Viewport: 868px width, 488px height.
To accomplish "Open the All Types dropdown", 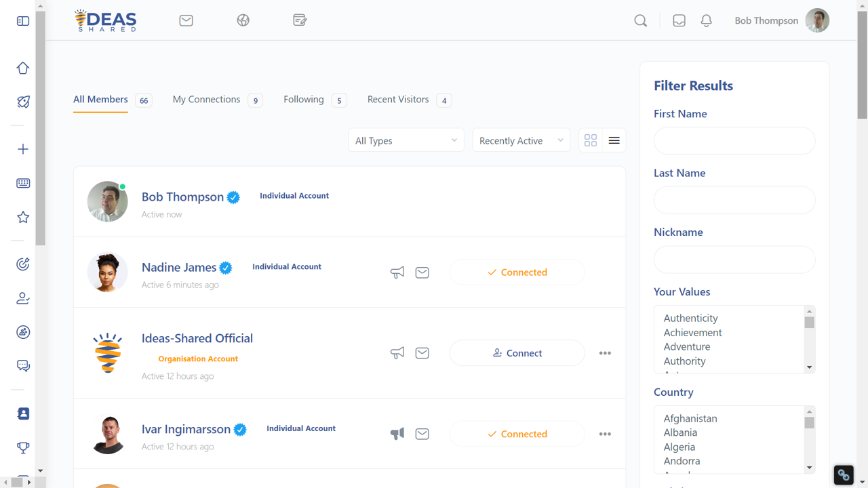I will (x=406, y=140).
